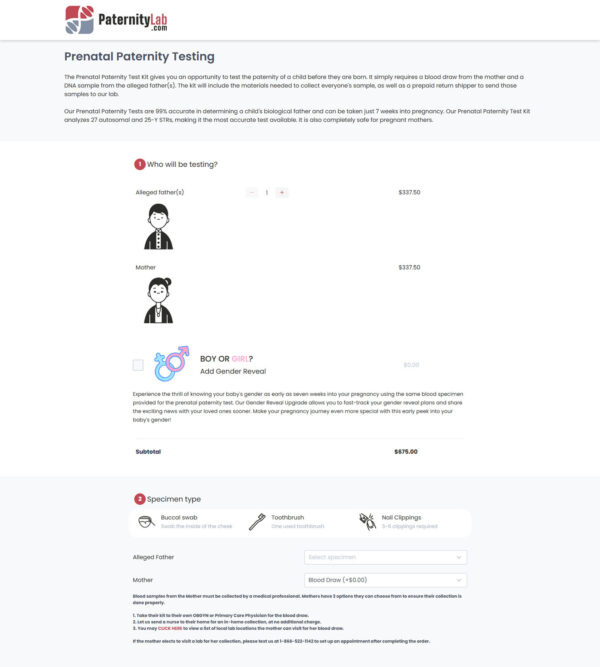
Task: Click the alleged father avatar illustration
Action: tap(157, 226)
